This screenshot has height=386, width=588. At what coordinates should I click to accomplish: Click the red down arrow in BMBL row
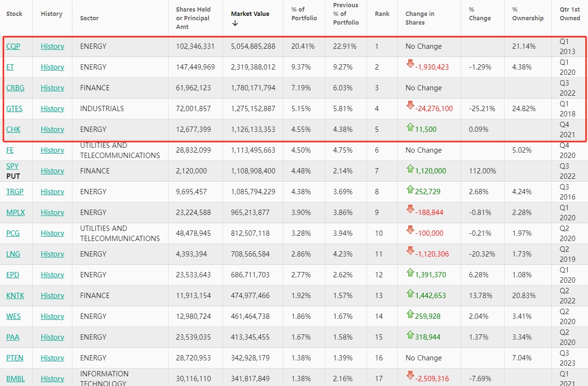pyautogui.click(x=410, y=376)
